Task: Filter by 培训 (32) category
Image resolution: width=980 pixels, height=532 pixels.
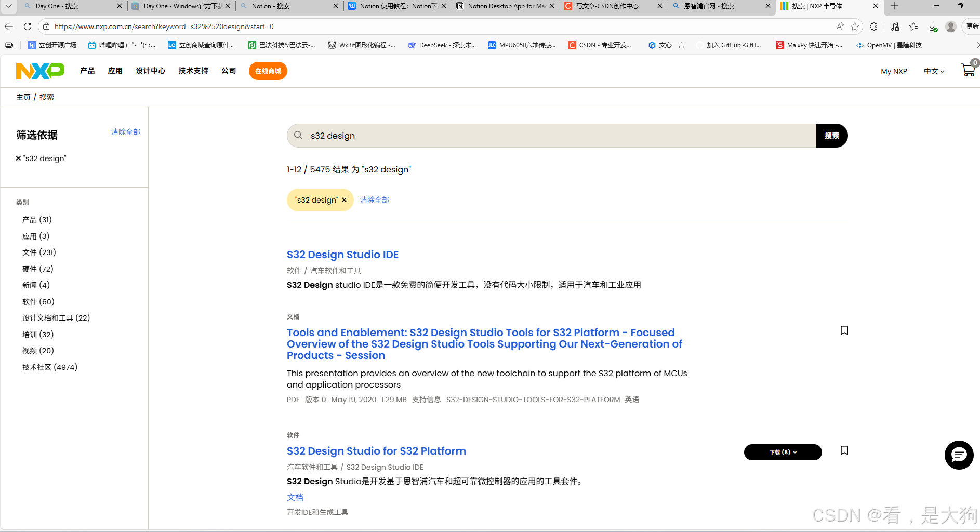Action: click(x=38, y=335)
